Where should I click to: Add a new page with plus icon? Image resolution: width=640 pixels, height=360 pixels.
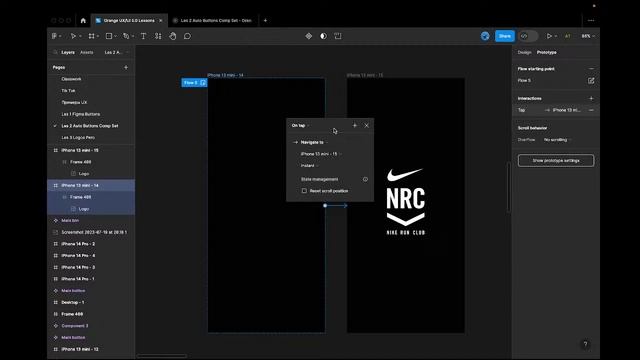(126, 67)
